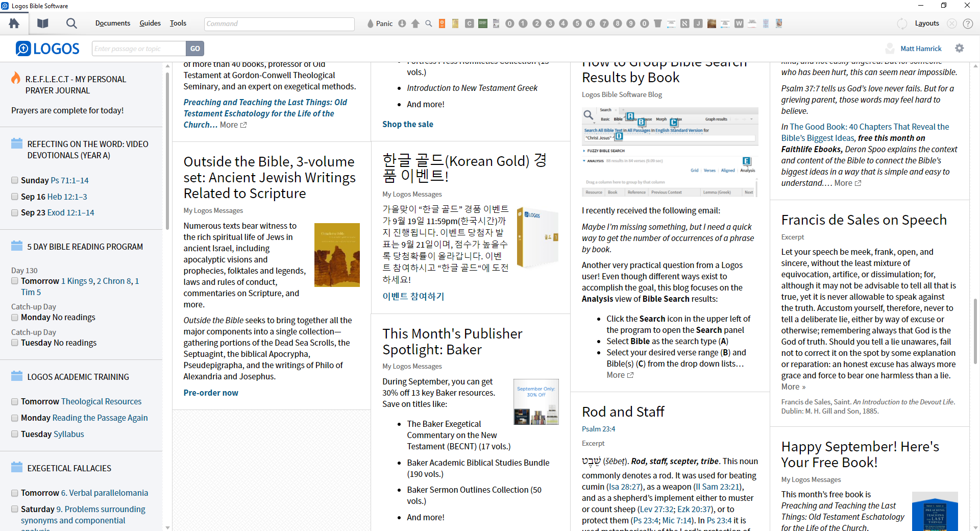Viewport: 980px width, 531px height.
Task: Click the flame icon beside Prayer Journal
Action: [x=16, y=78]
